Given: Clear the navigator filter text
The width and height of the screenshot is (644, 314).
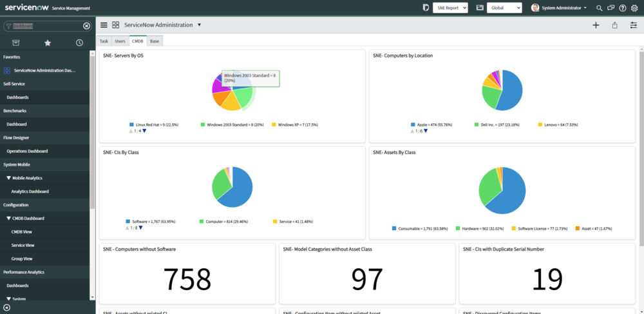Looking at the screenshot, I should tap(87, 26).
